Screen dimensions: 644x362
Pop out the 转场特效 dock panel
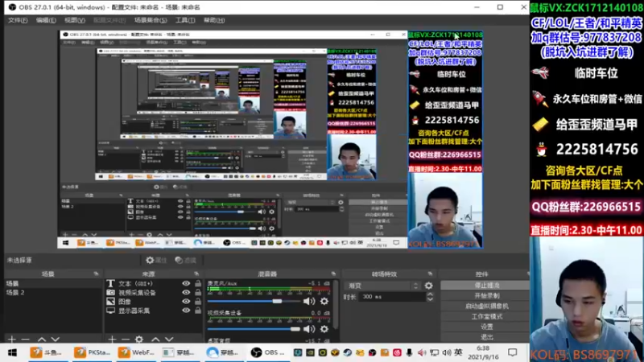click(430, 274)
